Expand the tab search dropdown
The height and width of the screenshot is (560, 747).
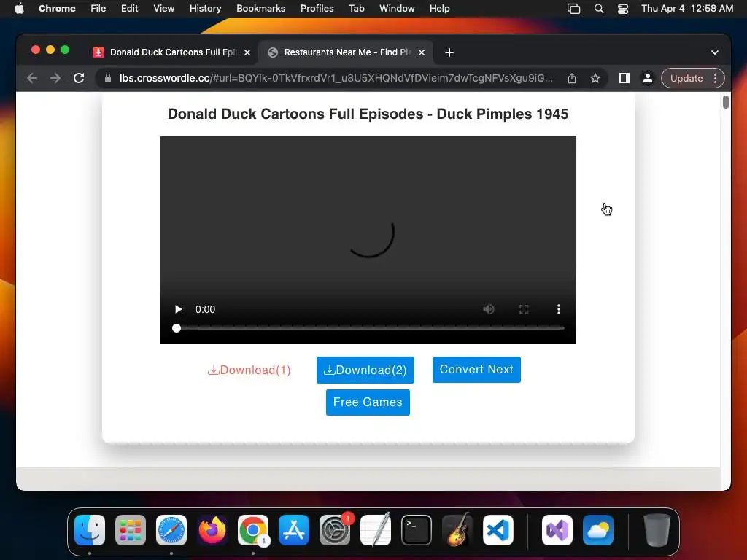point(715,52)
